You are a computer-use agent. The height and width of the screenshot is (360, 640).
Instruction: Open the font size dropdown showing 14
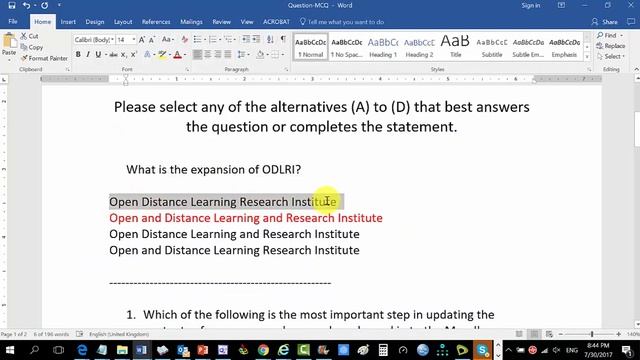click(x=133, y=40)
